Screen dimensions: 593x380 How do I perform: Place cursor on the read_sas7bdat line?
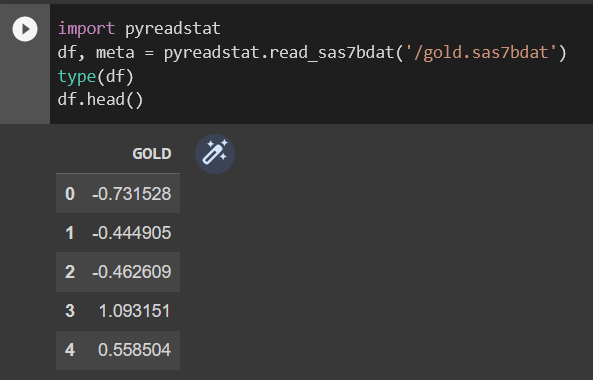tap(312, 53)
